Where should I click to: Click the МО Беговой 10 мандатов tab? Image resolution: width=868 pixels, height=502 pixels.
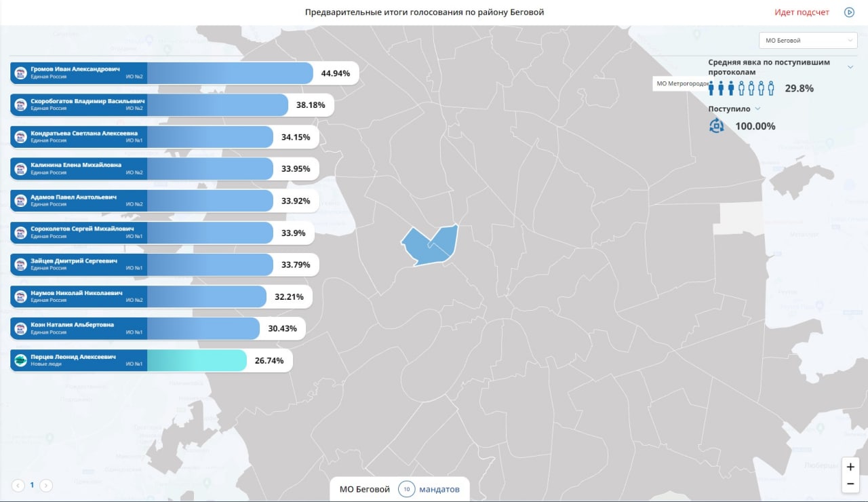pyautogui.click(x=399, y=489)
